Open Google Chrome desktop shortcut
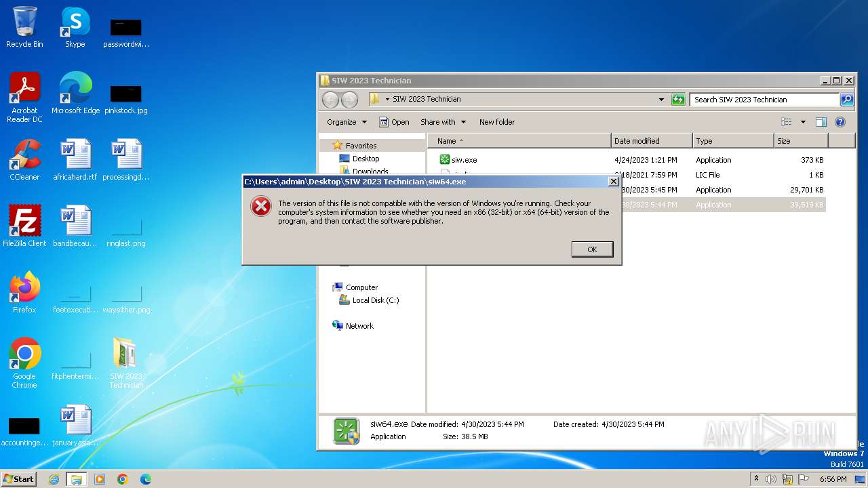 (24, 363)
